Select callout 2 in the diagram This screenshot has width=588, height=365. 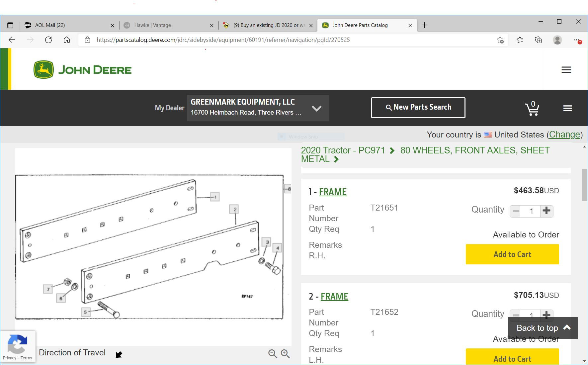pos(234,209)
